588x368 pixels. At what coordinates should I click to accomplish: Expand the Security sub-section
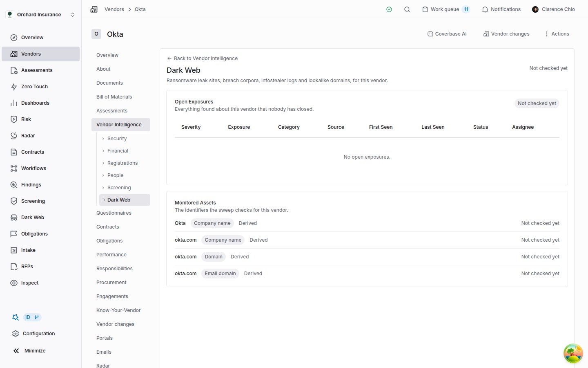click(x=103, y=139)
